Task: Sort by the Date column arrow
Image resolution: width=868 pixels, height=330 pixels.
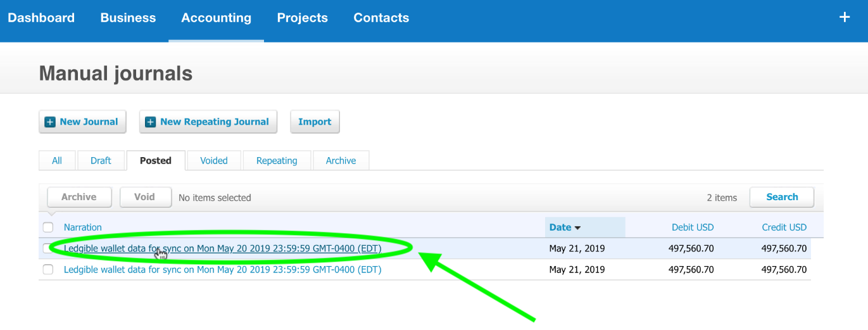Action: click(577, 227)
